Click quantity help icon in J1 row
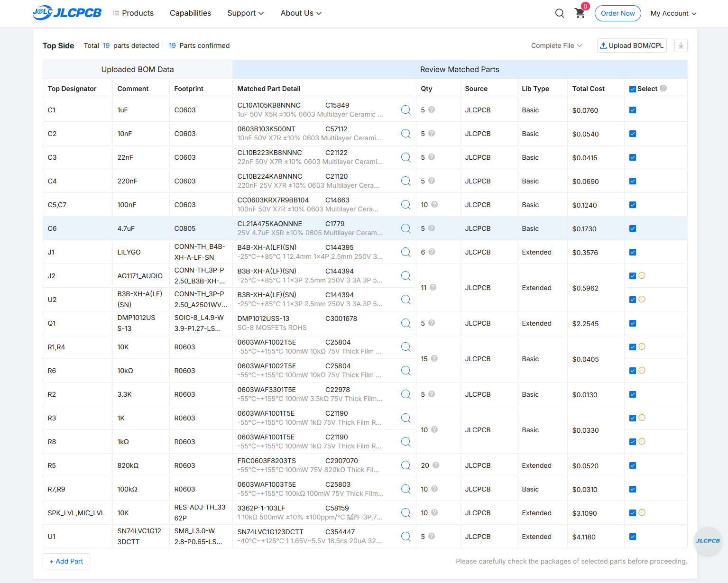Image resolution: width=728 pixels, height=583 pixels. 432,252
